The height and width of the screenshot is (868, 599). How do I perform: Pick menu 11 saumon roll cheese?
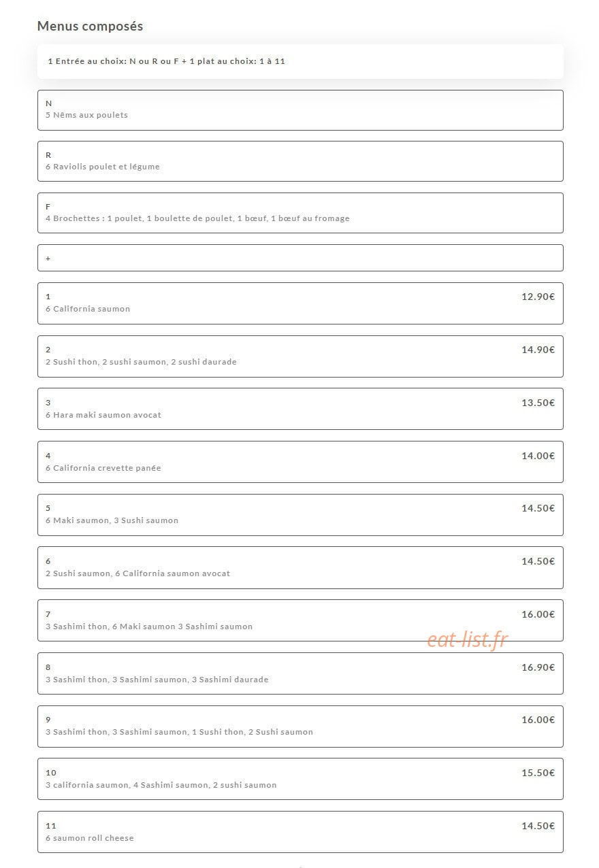(300, 832)
